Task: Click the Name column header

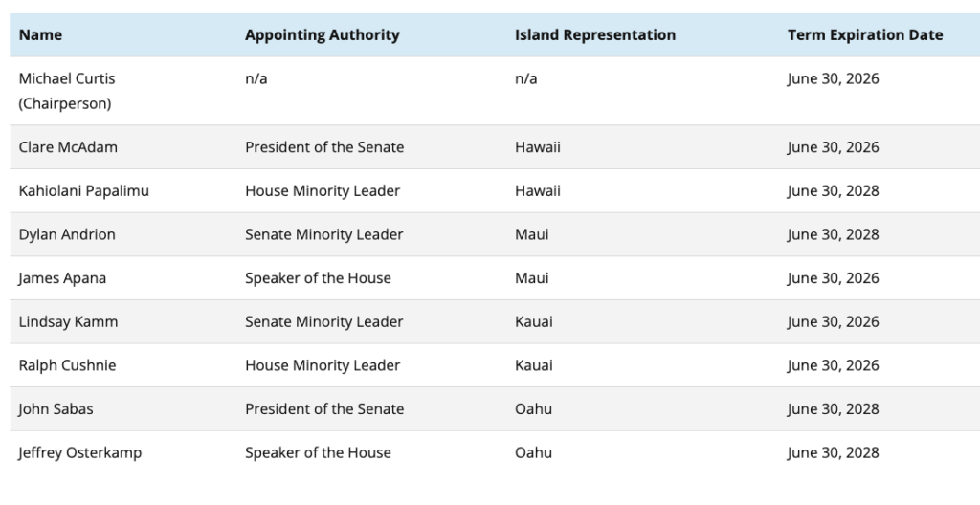Action: pyautogui.click(x=40, y=34)
